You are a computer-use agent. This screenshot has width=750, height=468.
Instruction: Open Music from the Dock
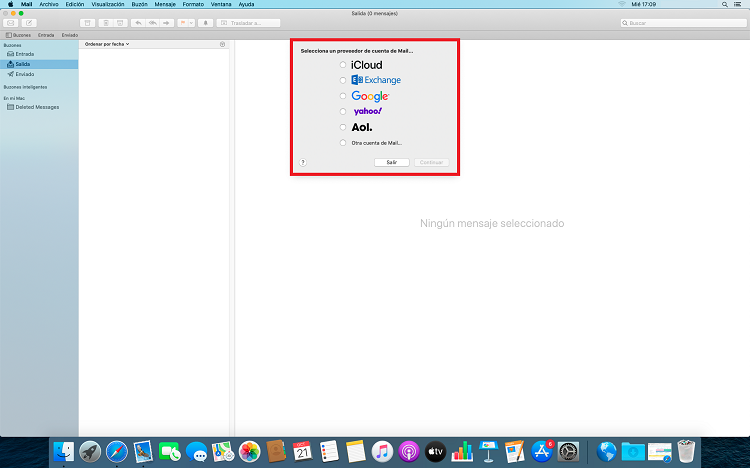coord(382,451)
